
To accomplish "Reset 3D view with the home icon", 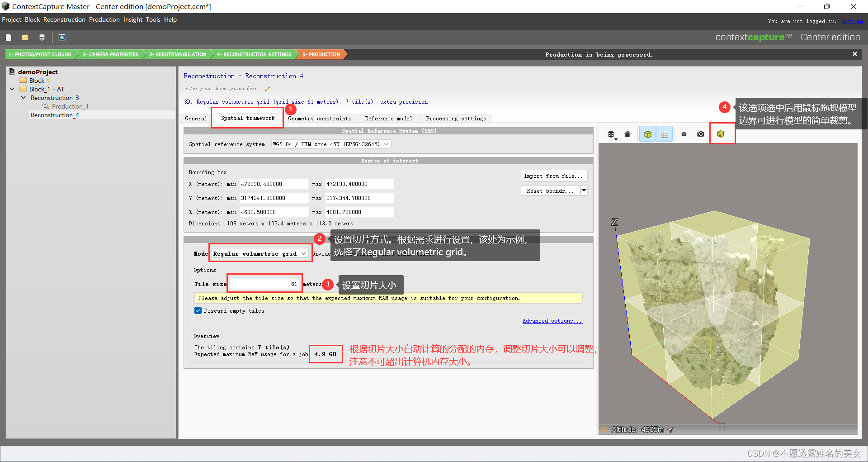I will (x=627, y=134).
